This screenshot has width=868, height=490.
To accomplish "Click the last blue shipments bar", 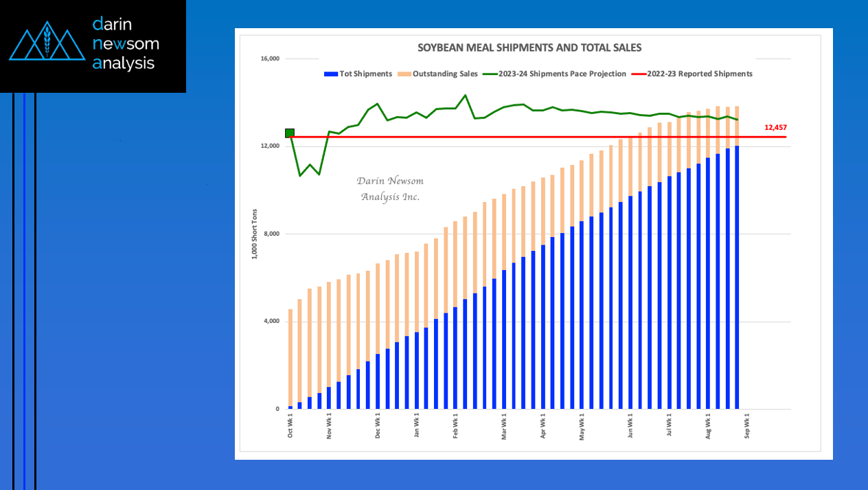I will click(738, 278).
